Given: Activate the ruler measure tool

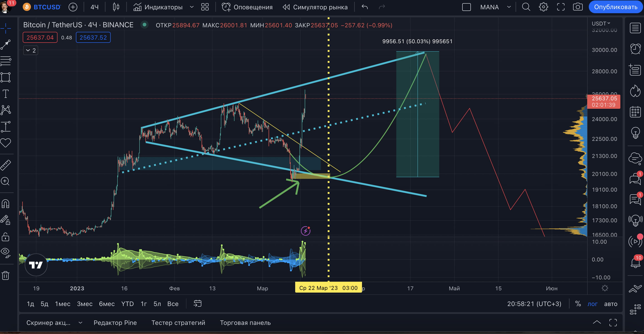Looking at the screenshot, I should tap(5, 165).
